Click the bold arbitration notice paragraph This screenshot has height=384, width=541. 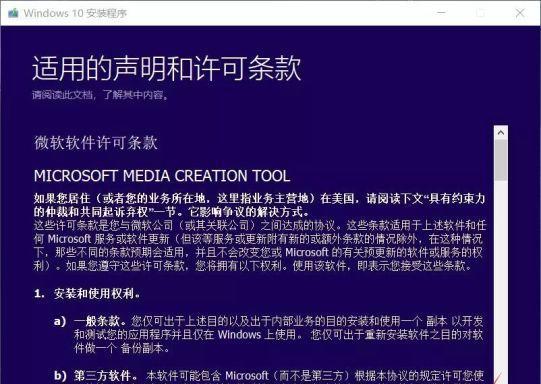(259, 205)
